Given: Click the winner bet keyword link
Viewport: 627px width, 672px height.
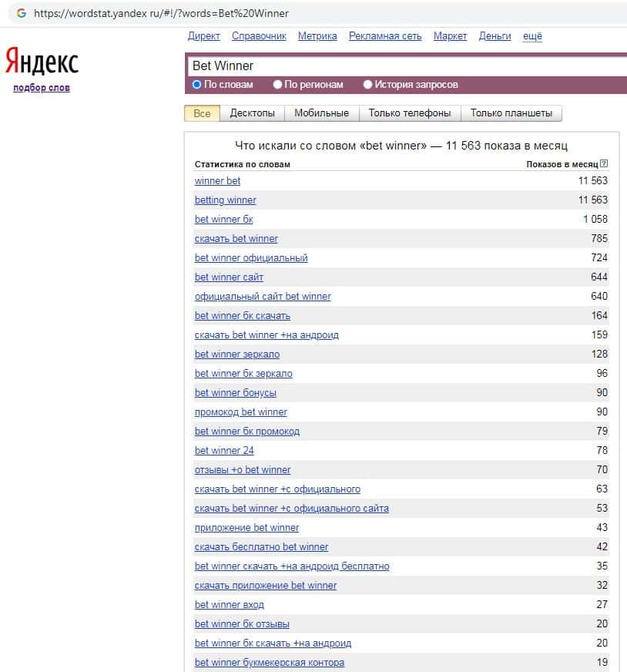Looking at the screenshot, I should coord(217,181).
